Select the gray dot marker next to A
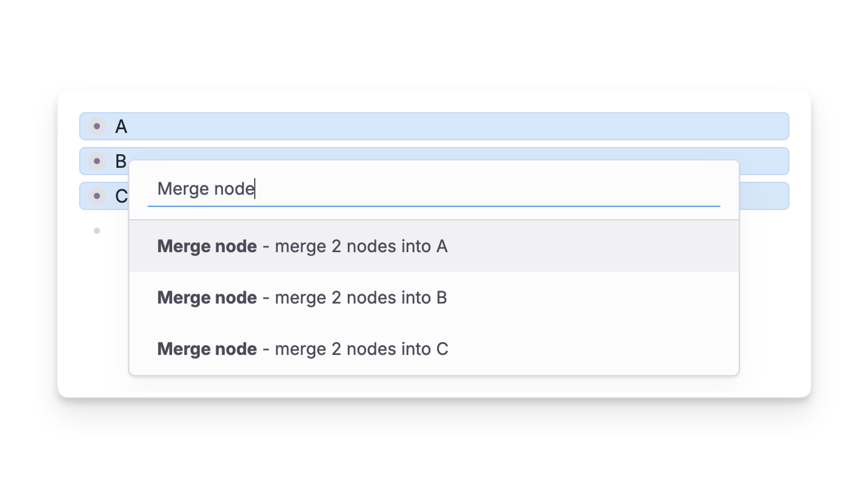The image size is (868, 488). [97, 127]
